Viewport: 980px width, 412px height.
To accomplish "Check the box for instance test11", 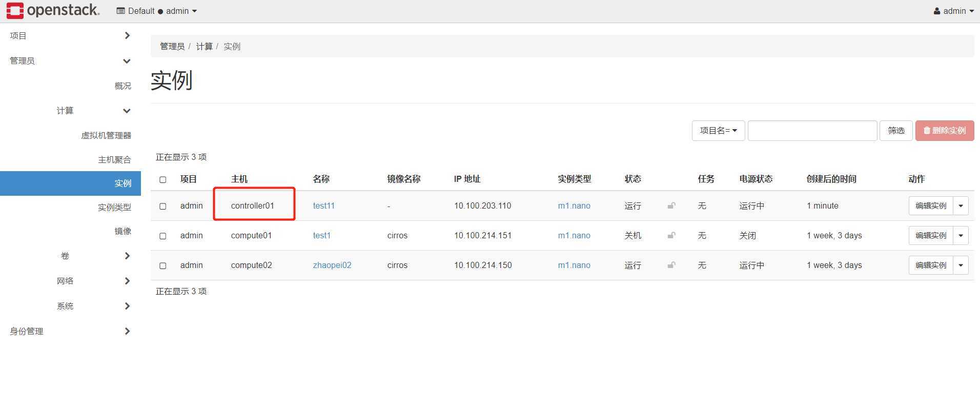I will tap(163, 206).
